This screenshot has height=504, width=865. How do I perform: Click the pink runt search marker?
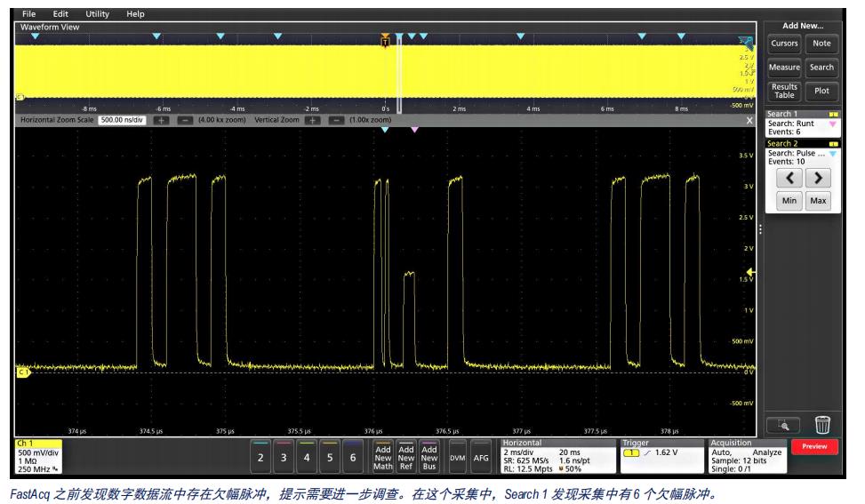414,130
